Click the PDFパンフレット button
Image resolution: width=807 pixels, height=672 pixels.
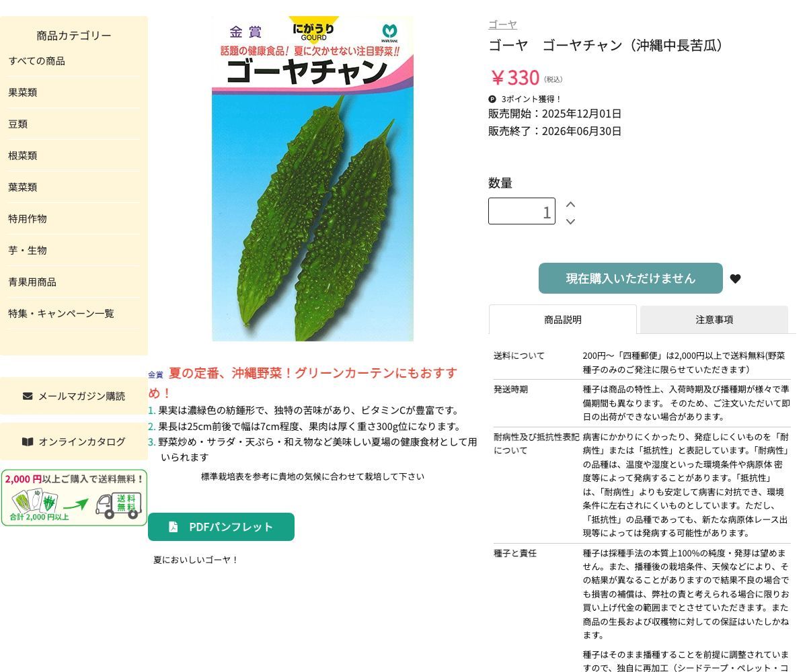click(221, 527)
